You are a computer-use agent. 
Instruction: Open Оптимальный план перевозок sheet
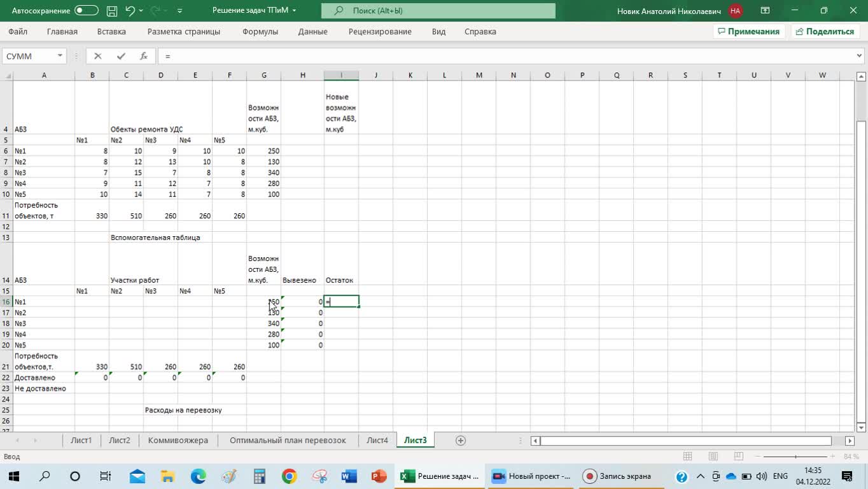coord(288,440)
